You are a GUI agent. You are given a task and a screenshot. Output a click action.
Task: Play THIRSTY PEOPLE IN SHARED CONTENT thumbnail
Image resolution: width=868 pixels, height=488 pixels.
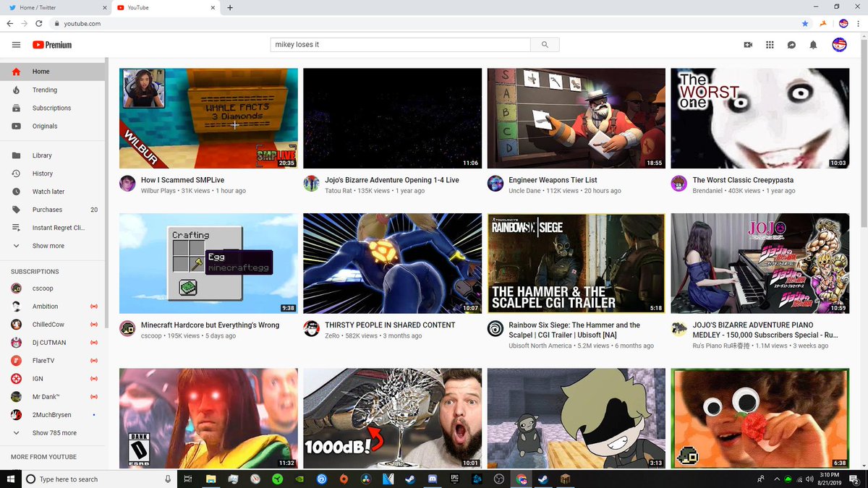pos(392,263)
